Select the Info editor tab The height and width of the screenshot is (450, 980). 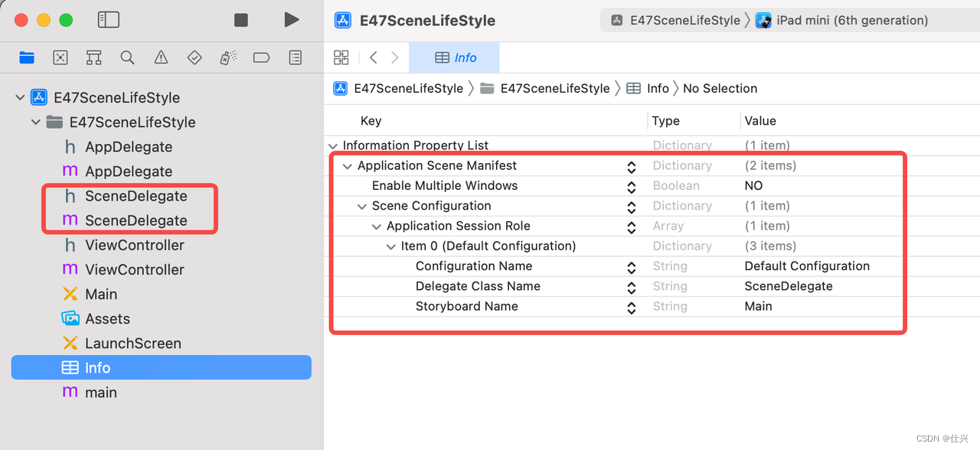tap(455, 57)
